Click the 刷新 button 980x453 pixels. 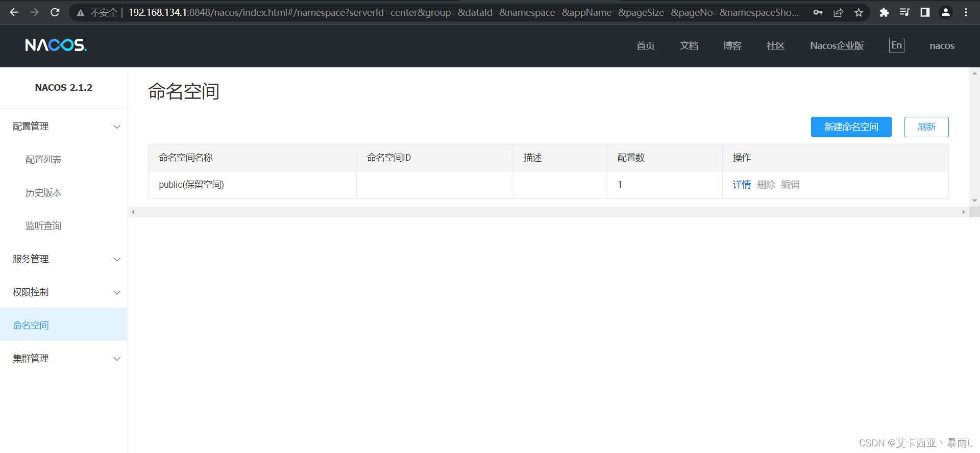pos(926,127)
